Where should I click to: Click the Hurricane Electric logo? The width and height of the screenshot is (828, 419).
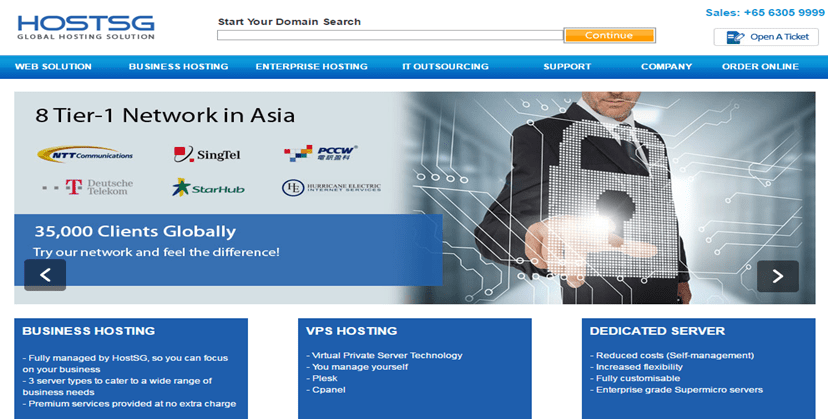pyautogui.click(x=331, y=188)
